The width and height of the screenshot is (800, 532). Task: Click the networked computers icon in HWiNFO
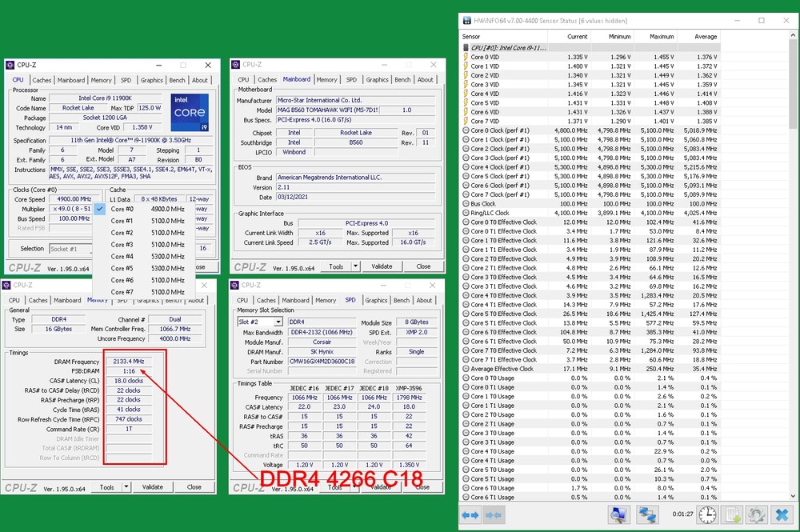click(647, 515)
